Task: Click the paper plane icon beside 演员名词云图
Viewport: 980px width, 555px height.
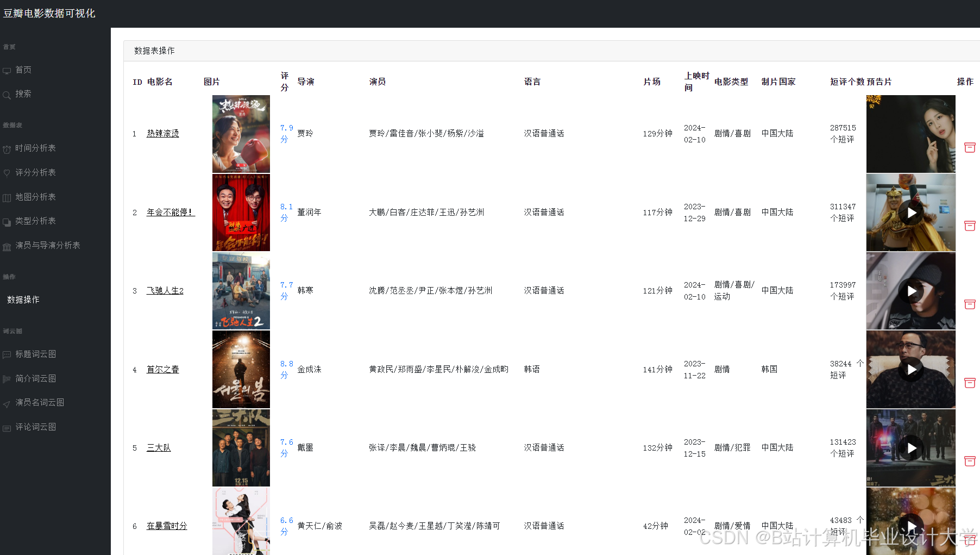Action: [7, 404]
